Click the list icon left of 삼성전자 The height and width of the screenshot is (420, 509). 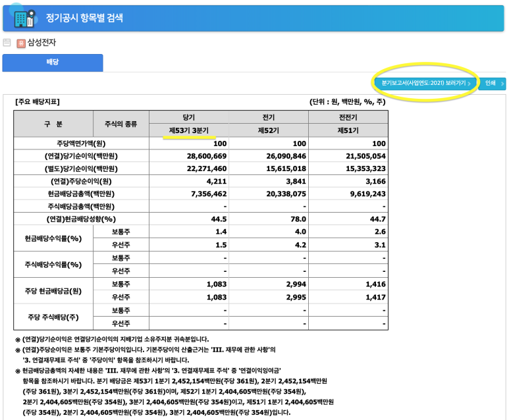(x=7, y=43)
